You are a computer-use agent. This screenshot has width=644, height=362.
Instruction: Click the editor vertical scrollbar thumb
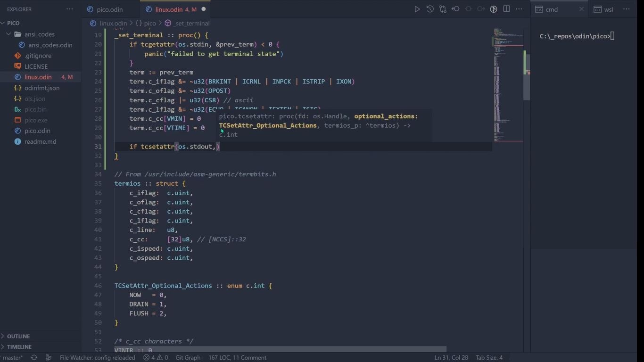point(527,75)
